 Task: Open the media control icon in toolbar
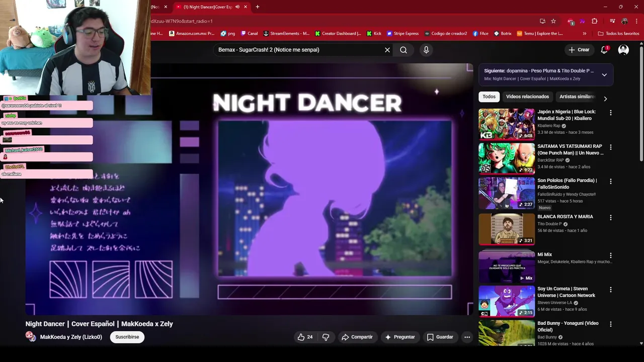click(x=612, y=21)
